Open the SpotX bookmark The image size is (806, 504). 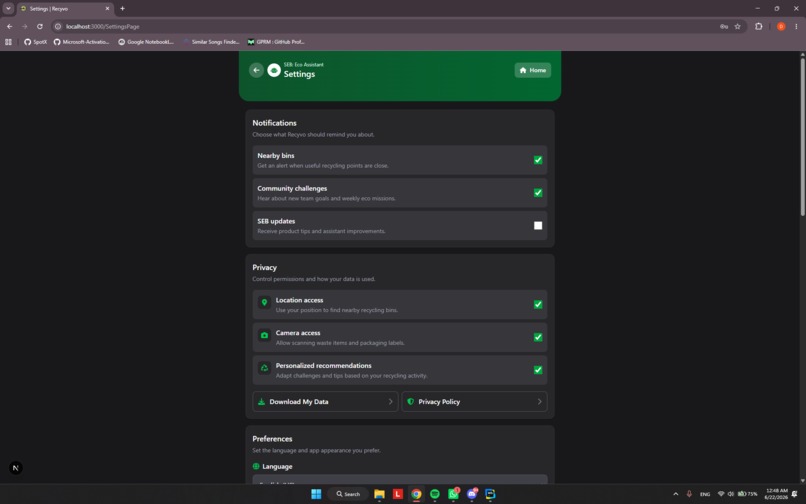(x=35, y=42)
